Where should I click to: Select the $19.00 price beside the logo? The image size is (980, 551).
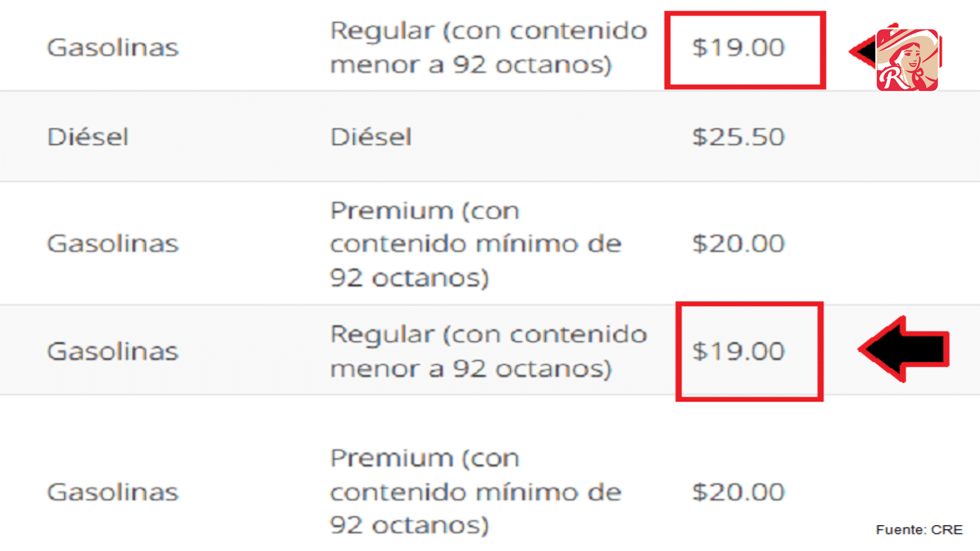(x=738, y=48)
